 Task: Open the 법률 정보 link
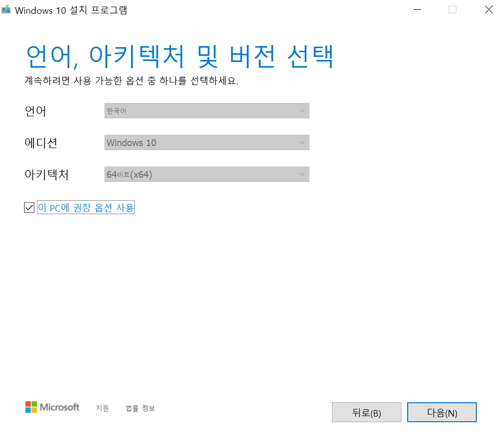pyautogui.click(x=140, y=408)
